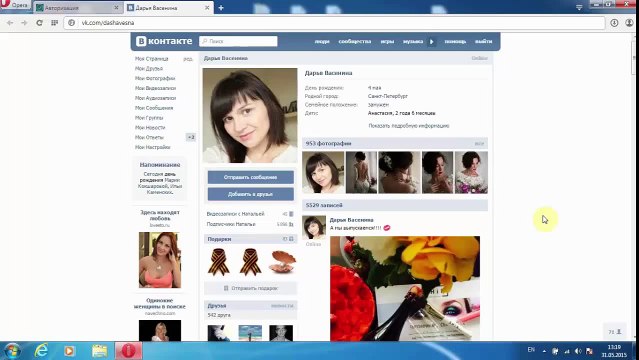Screen dimensions: 639x360
Task: Open File Explorer folder in the taskbar
Action: pyautogui.click(x=99, y=351)
